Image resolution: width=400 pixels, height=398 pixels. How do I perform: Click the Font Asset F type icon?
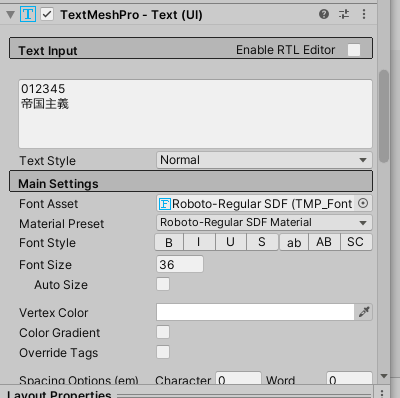pyautogui.click(x=165, y=203)
